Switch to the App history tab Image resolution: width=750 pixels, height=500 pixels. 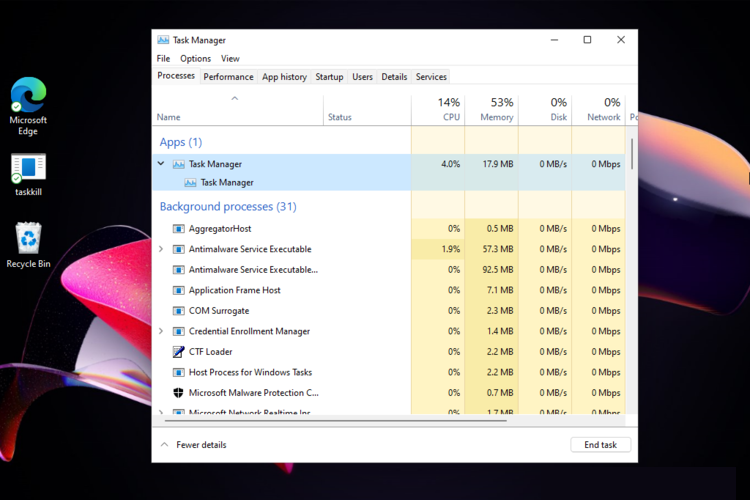point(284,77)
